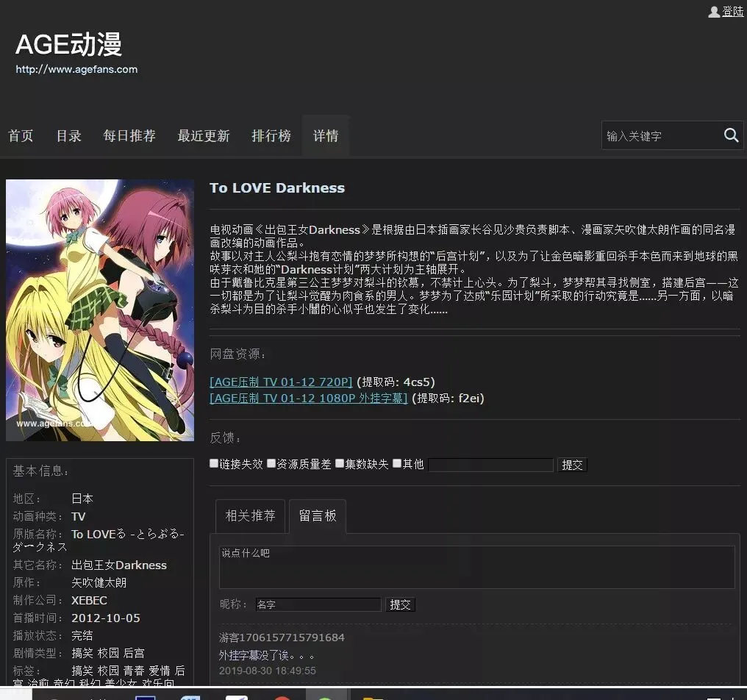Screen dimensions: 747x700
Task: Click the 网盘资源 heading
Action: [x=237, y=354]
